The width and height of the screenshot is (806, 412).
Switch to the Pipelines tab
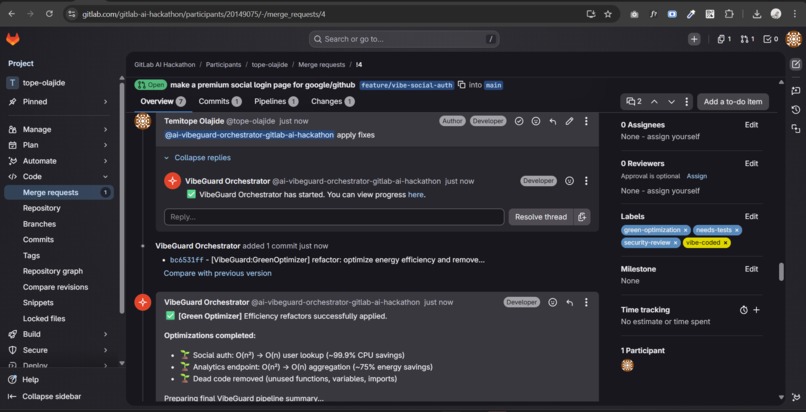[x=276, y=102]
